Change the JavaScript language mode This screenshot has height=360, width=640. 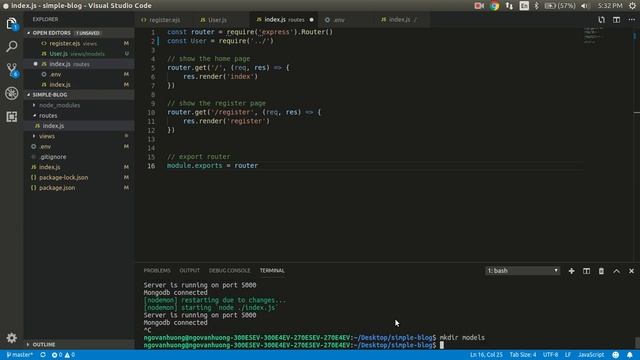[x=591, y=355]
